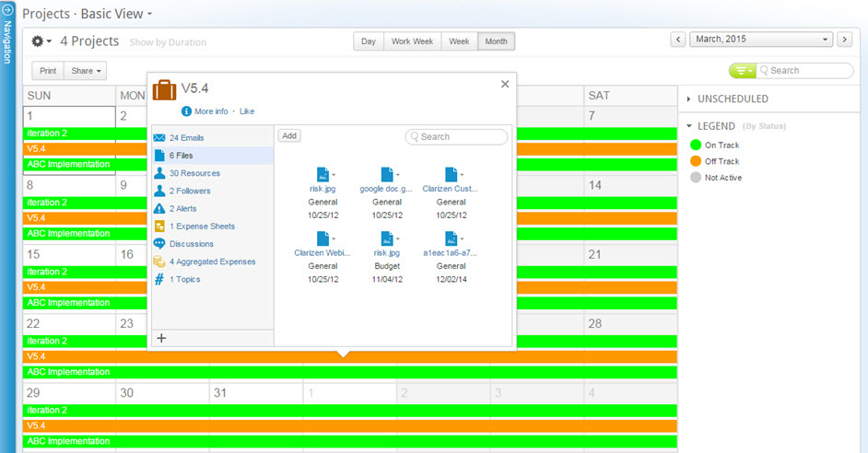This screenshot has width=868, height=453.
Task: Click the Discussions speech bubble icon
Action: [159, 243]
